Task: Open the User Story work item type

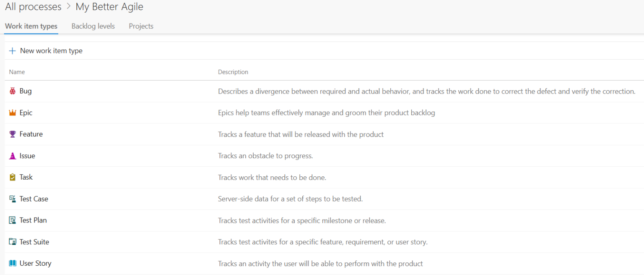Action: click(x=35, y=263)
